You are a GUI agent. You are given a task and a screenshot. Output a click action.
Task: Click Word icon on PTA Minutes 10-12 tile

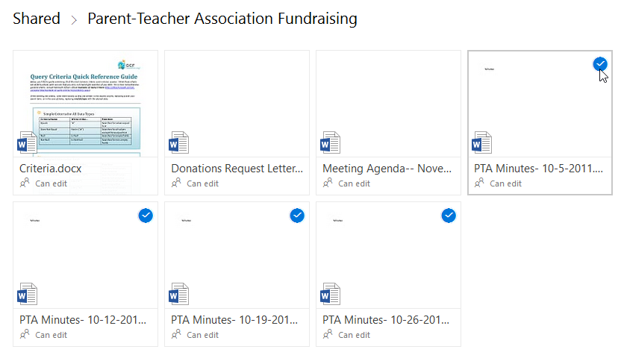click(26, 293)
